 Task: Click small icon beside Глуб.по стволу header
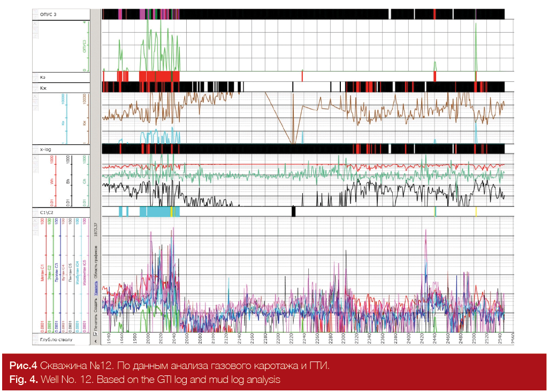pyautogui.click(x=36, y=339)
